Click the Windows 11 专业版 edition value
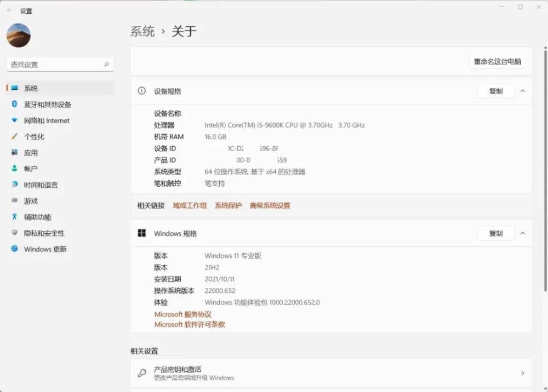The image size is (548, 392). pyautogui.click(x=233, y=256)
